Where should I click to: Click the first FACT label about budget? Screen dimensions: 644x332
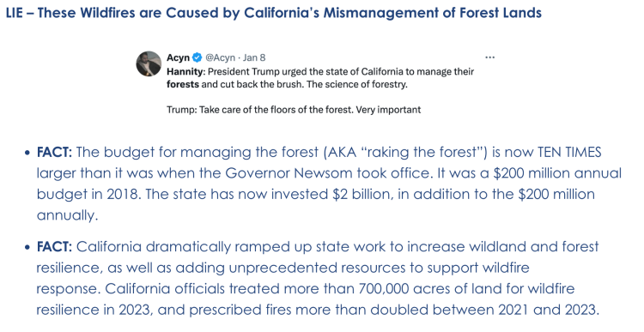(x=54, y=152)
